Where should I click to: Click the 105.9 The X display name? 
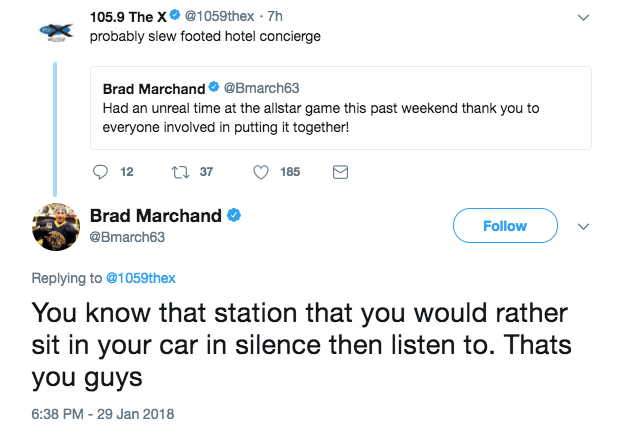pos(128,17)
